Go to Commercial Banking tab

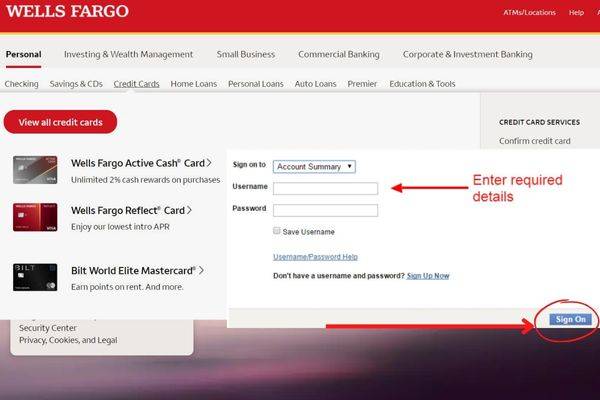[339, 54]
